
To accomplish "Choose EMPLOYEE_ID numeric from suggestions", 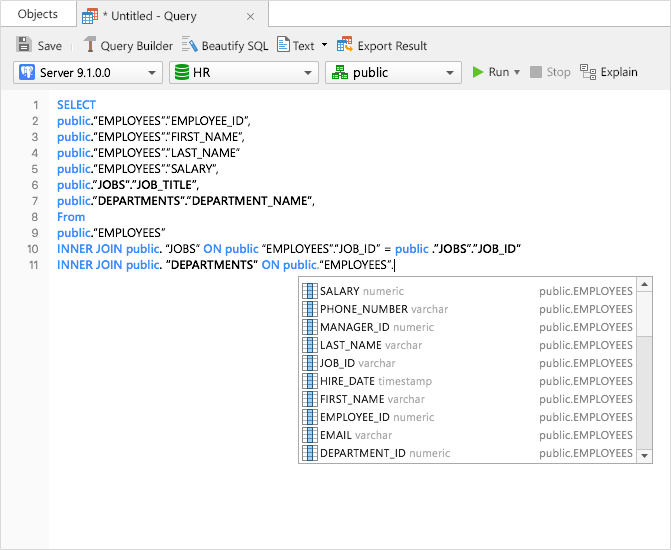I will [x=467, y=417].
